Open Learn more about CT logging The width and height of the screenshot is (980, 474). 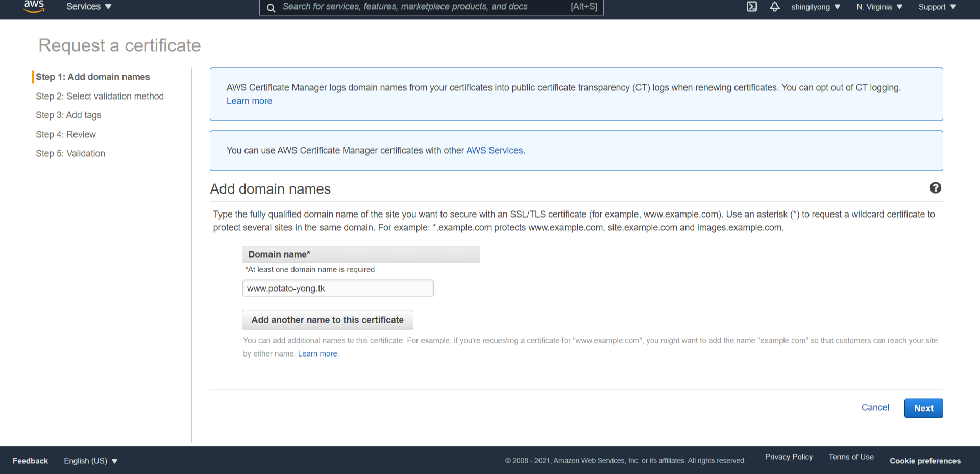[249, 101]
